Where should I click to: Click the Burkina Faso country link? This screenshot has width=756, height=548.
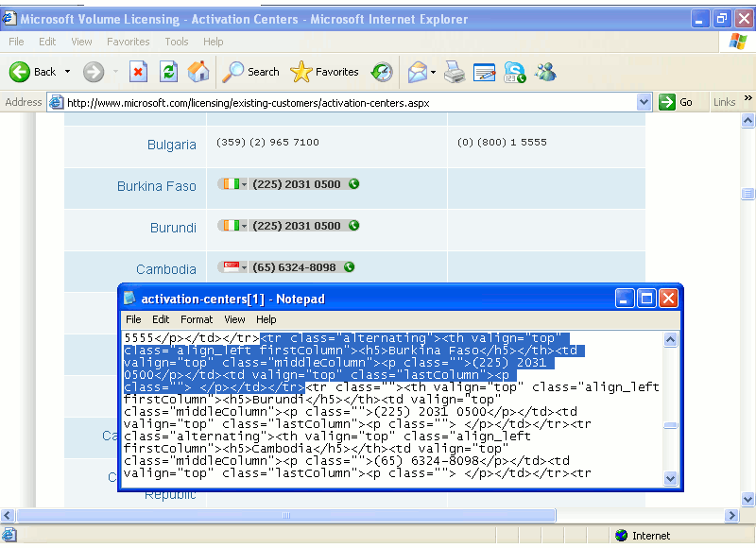click(x=157, y=186)
